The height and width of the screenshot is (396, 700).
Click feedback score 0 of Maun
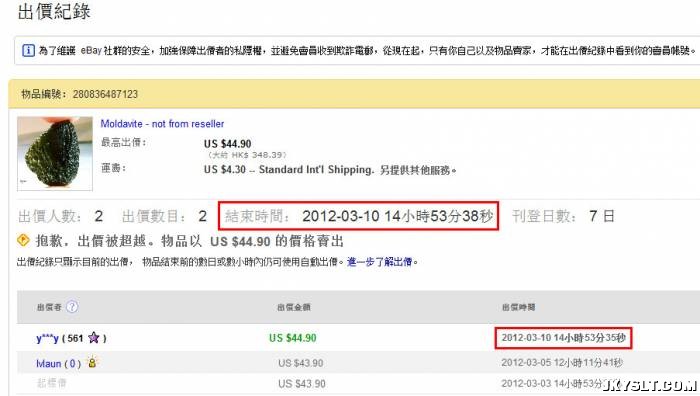click(72, 363)
